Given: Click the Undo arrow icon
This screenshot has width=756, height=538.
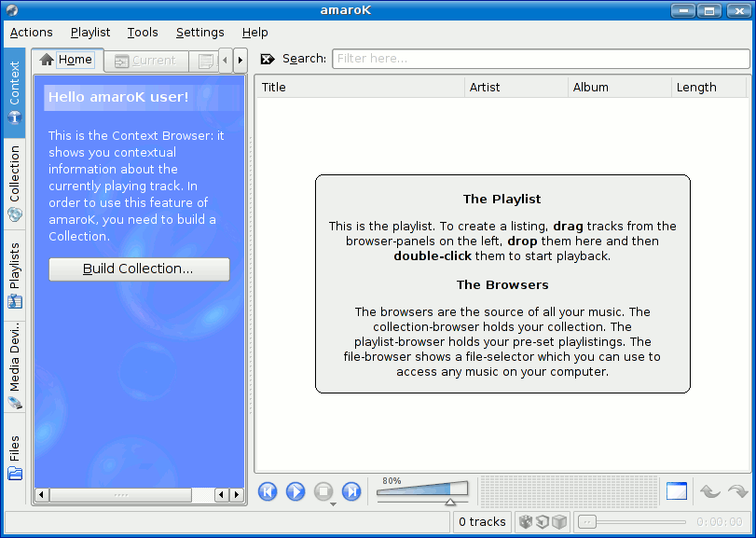Looking at the screenshot, I should tap(710, 491).
